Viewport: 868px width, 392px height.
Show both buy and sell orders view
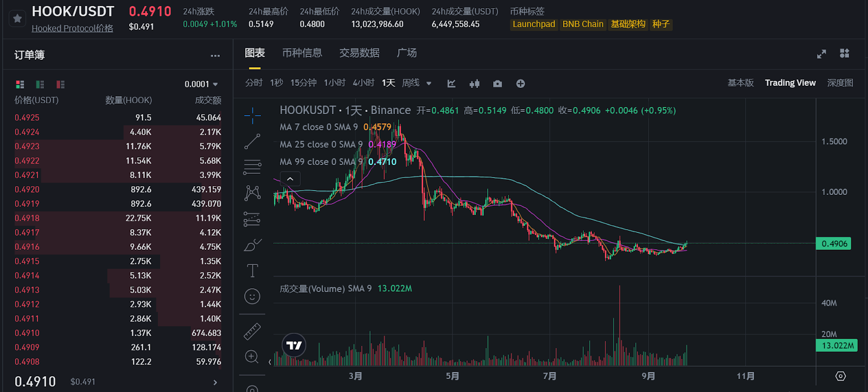20,84
